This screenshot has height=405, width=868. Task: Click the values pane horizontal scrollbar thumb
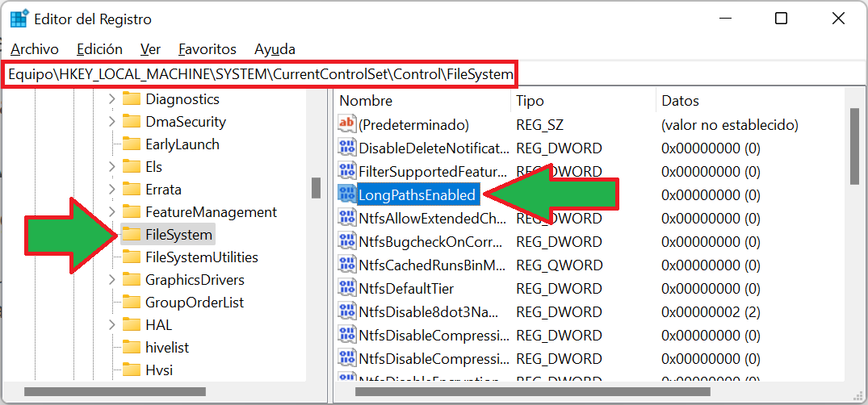[x=533, y=392]
